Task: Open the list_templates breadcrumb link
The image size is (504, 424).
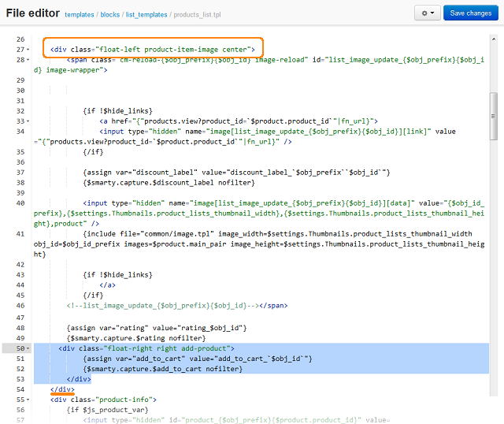Action: [146, 15]
